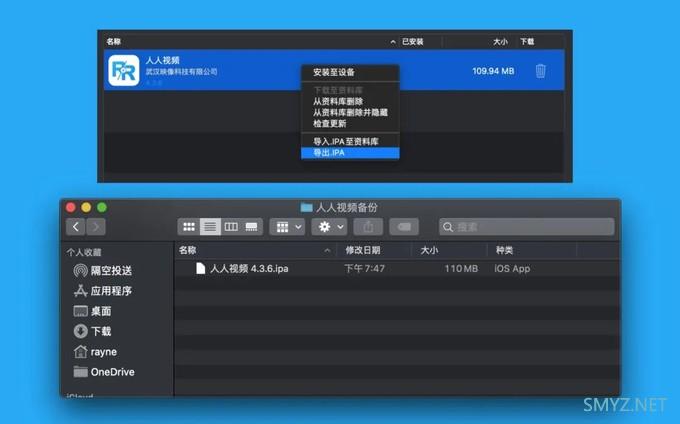680x424 pixels.
Task: Switch Finder to column view
Action: (x=231, y=227)
